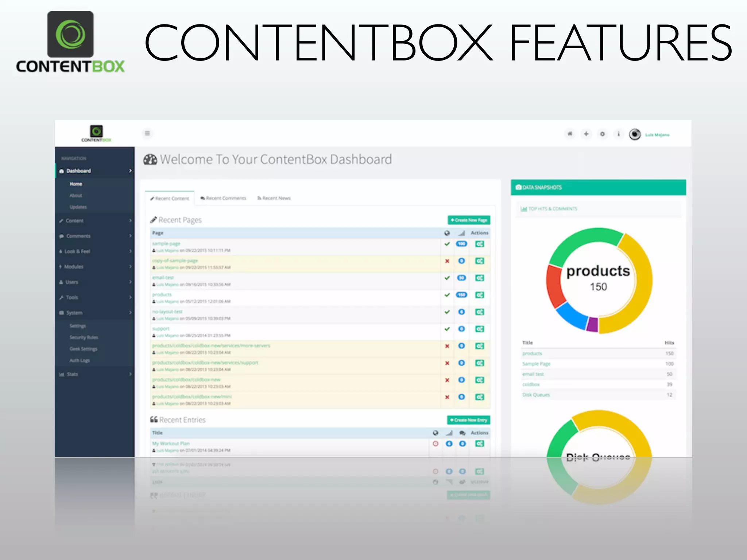Expand the Modules navigation menu

(94, 267)
